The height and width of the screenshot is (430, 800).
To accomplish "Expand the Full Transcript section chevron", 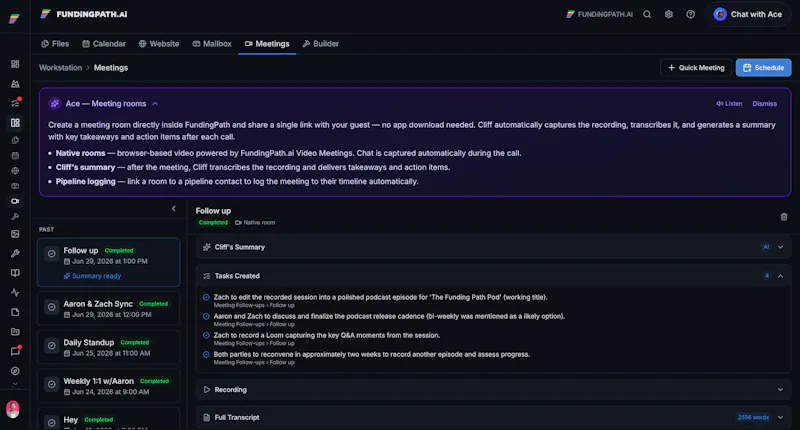I will (x=780, y=417).
